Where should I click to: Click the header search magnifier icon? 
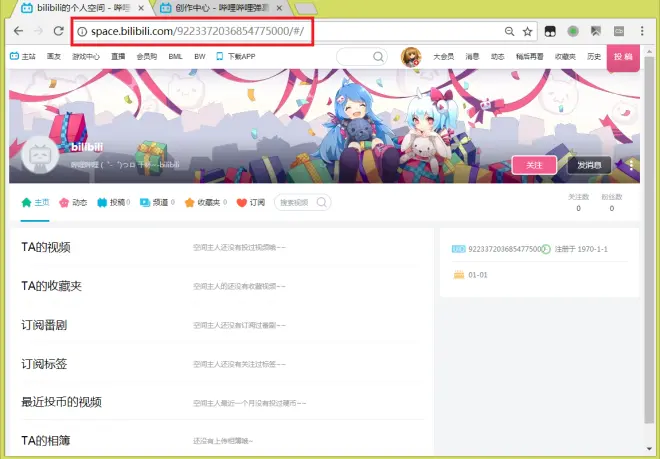click(x=378, y=56)
